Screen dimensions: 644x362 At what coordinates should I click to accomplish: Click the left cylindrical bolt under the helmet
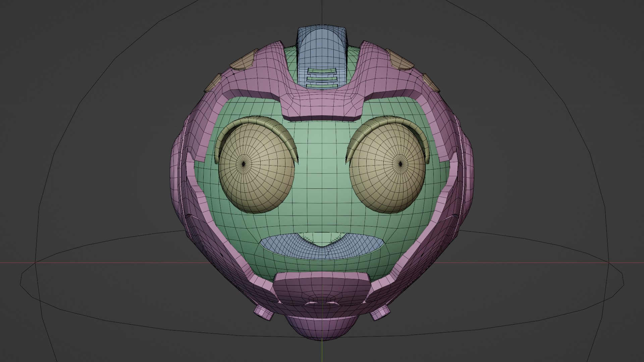coord(264,312)
